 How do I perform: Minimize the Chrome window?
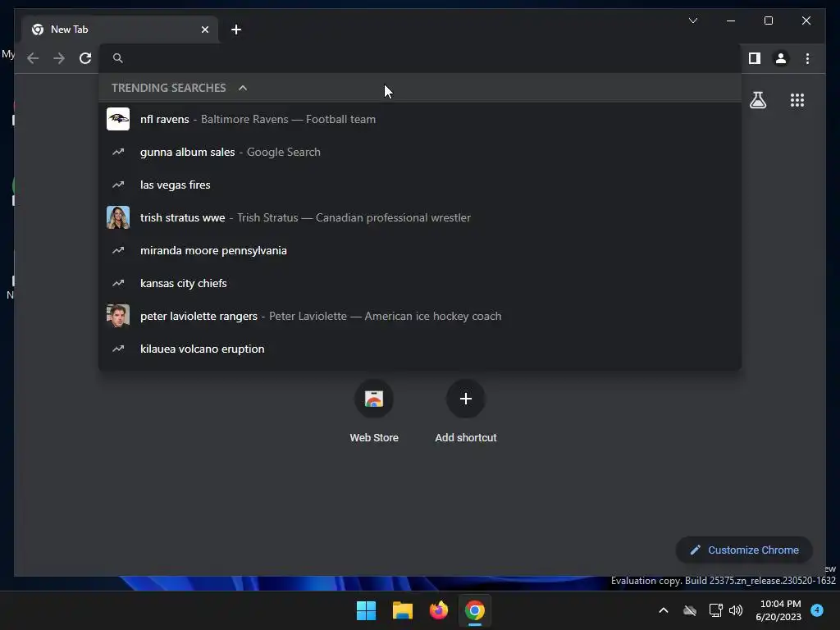pyautogui.click(x=731, y=21)
